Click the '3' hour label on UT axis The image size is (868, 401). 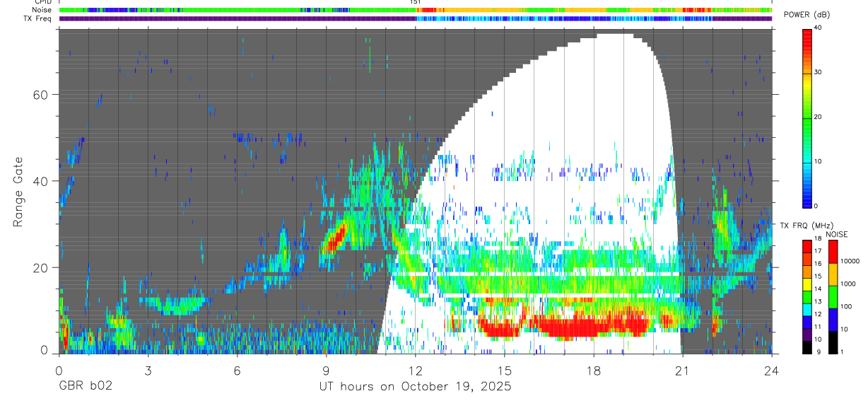(x=148, y=370)
